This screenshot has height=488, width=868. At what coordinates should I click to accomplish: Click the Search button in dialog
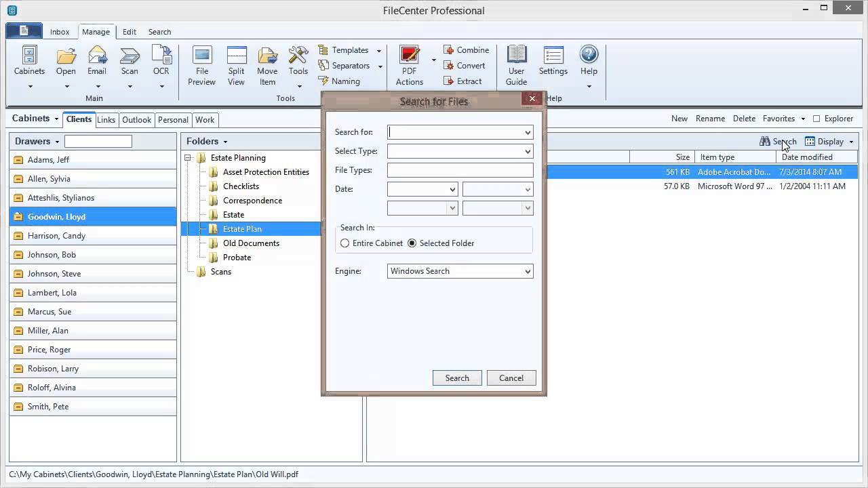click(x=457, y=378)
